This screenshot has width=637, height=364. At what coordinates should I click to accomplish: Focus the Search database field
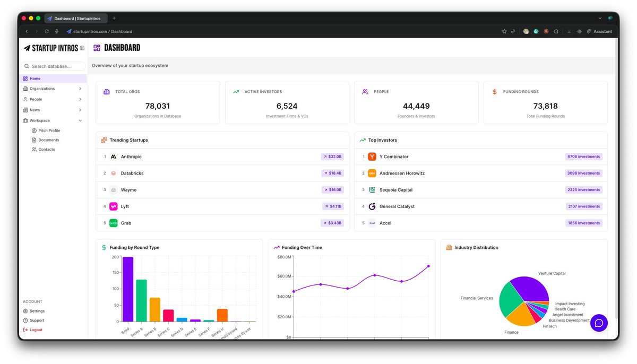pos(53,66)
